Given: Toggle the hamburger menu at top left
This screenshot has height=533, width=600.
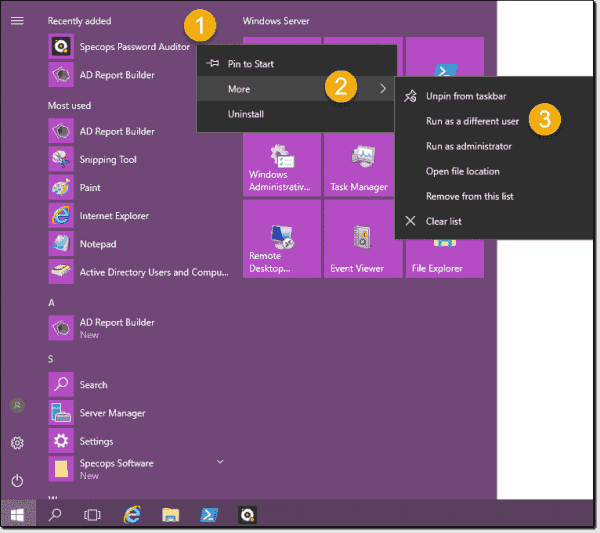Looking at the screenshot, I should (17, 20).
